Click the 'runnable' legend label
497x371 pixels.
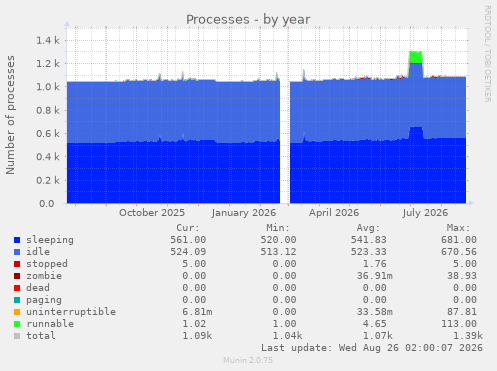tap(50, 324)
